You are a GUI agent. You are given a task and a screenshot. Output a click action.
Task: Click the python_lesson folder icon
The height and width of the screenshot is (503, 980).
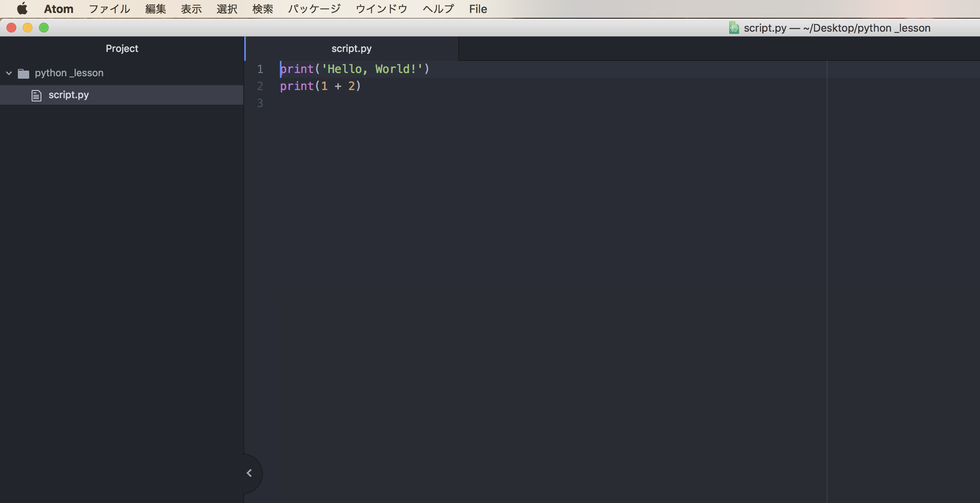24,73
